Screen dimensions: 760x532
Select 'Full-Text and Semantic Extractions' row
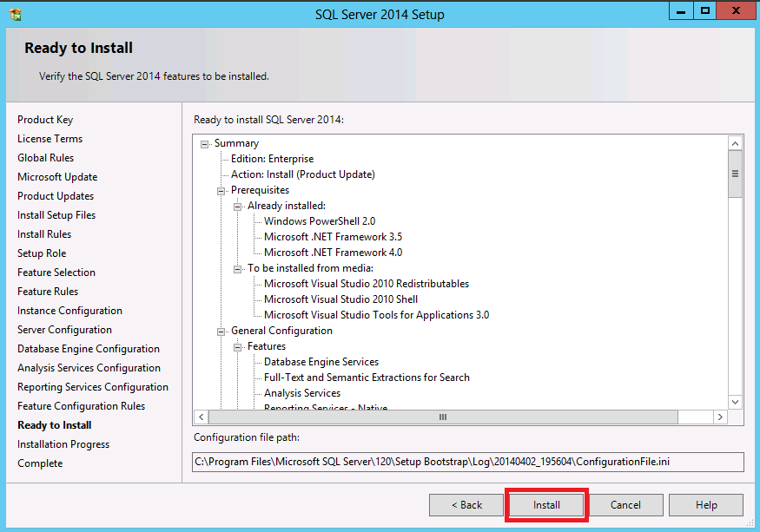(x=367, y=378)
